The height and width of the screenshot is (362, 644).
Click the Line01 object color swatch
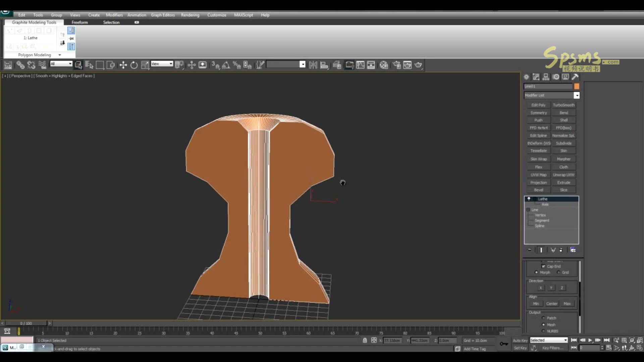pyautogui.click(x=577, y=86)
